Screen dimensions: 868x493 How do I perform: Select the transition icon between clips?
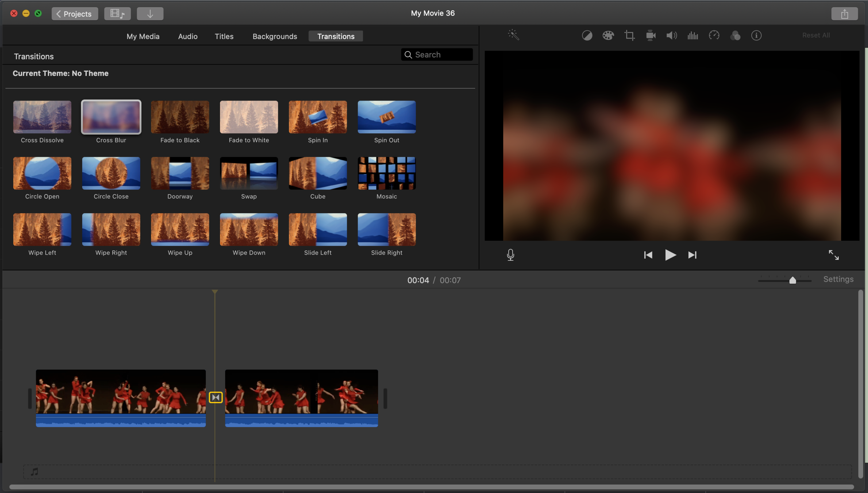pyautogui.click(x=216, y=397)
